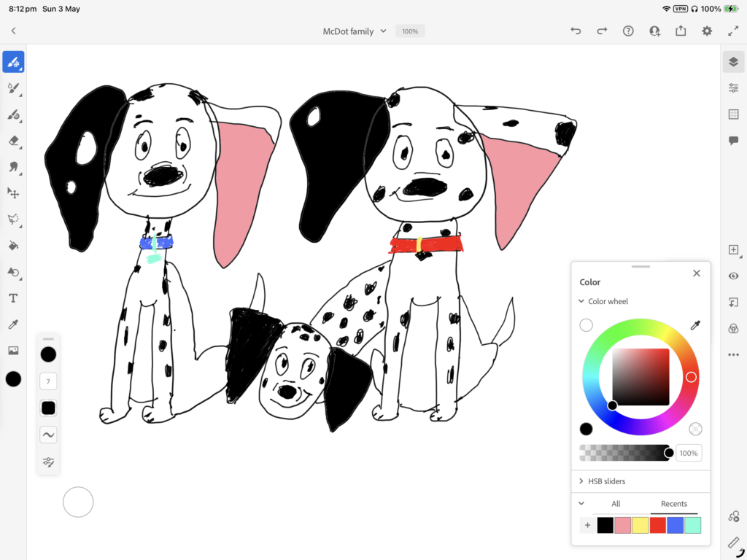Image resolution: width=747 pixels, height=560 pixels.
Task: Select the pixel brush tool
Action: pyautogui.click(x=13, y=62)
